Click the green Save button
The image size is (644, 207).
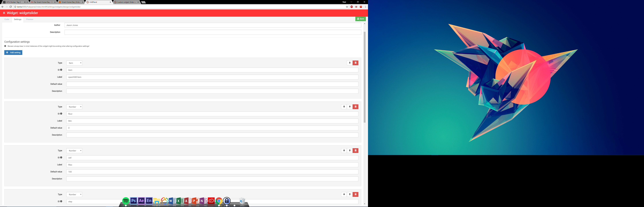[360, 19]
